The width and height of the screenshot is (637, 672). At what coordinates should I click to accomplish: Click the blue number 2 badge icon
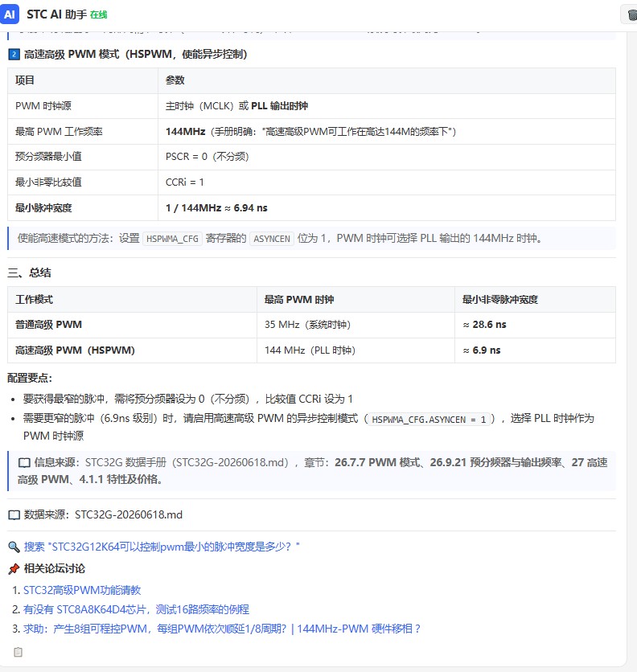coord(14,55)
